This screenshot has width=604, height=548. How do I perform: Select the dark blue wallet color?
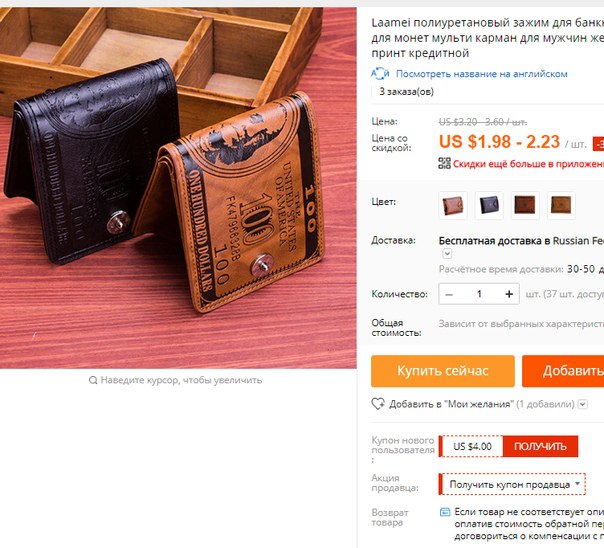coord(489,205)
